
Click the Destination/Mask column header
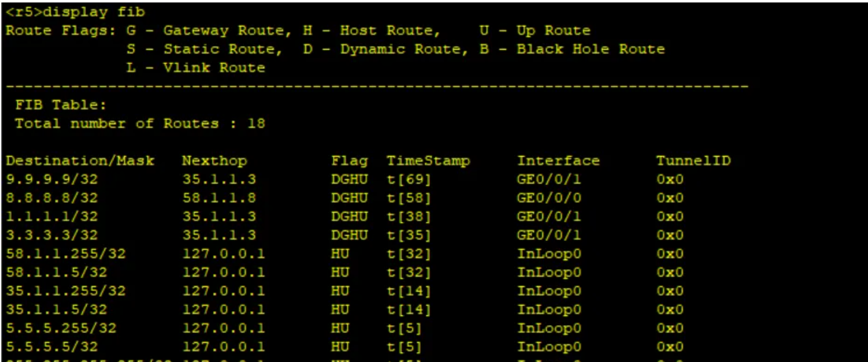click(79, 161)
